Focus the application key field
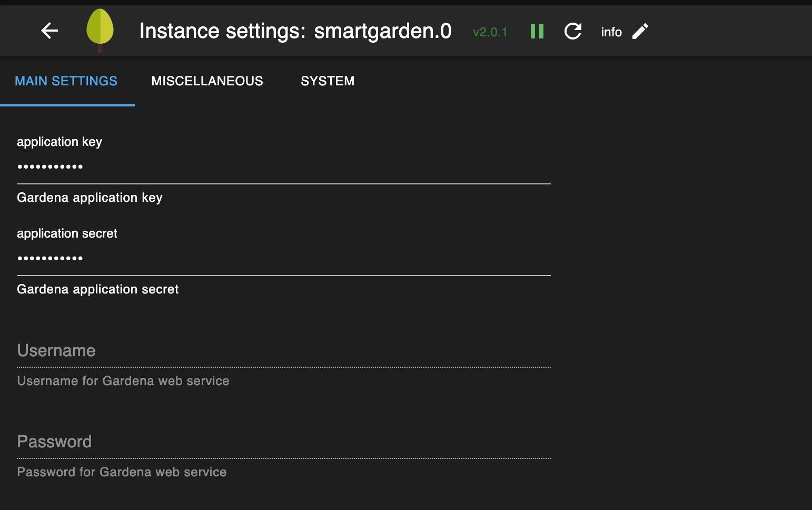812x510 pixels. pos(284,167)
